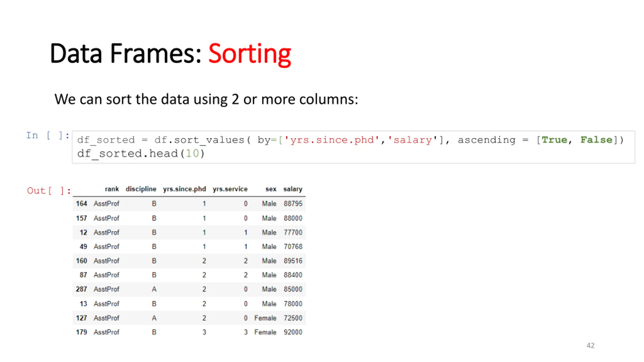Click 'AsstProf' in row 164
Screen dimensions: 644x362
(106, 203)
